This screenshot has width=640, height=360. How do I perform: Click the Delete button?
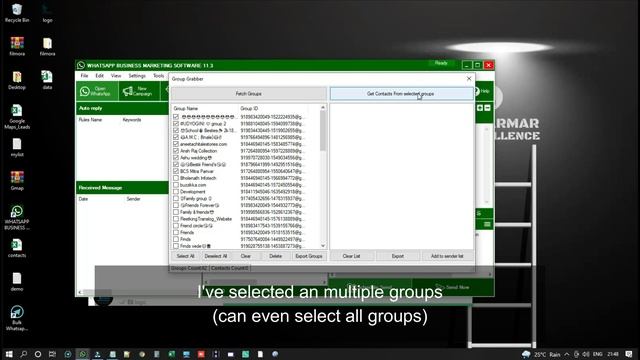[x=276, y=256]
